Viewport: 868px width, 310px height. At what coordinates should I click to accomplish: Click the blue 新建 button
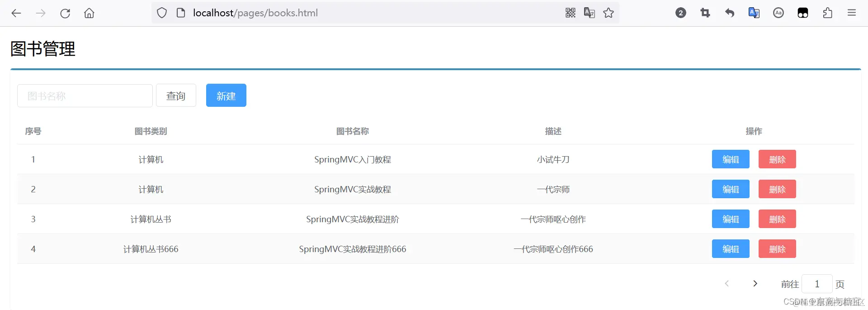point(226,95)
